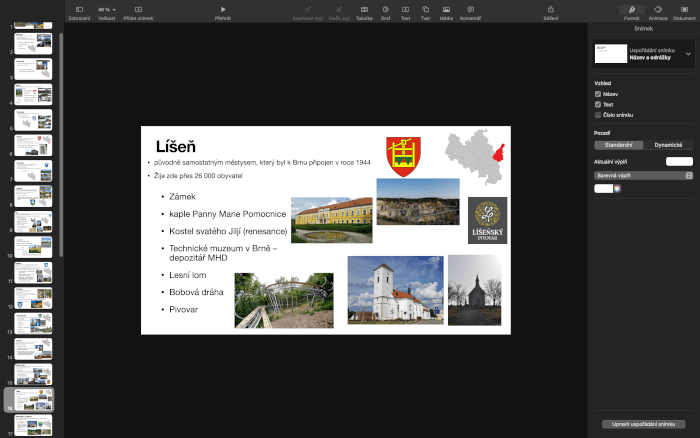Select slide 2 thumbnail in navigator
This screenshot has height=438, width=700.
coord(33,43)
